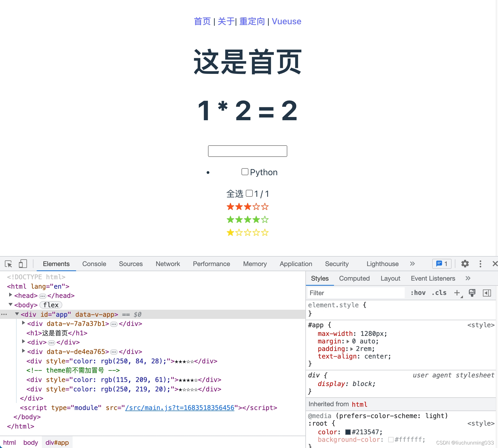The height and width of the screenshot is (448, 498).
Task: Open the Event Listeners tab
Action: pyautogui.click(x=433, y=278)
